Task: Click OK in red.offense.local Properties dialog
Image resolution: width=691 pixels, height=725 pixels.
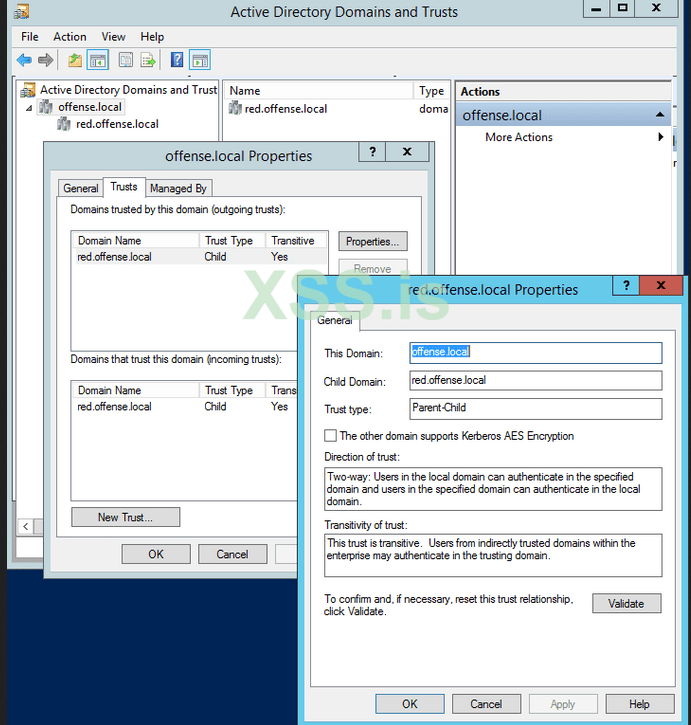Action: point(410,704)
